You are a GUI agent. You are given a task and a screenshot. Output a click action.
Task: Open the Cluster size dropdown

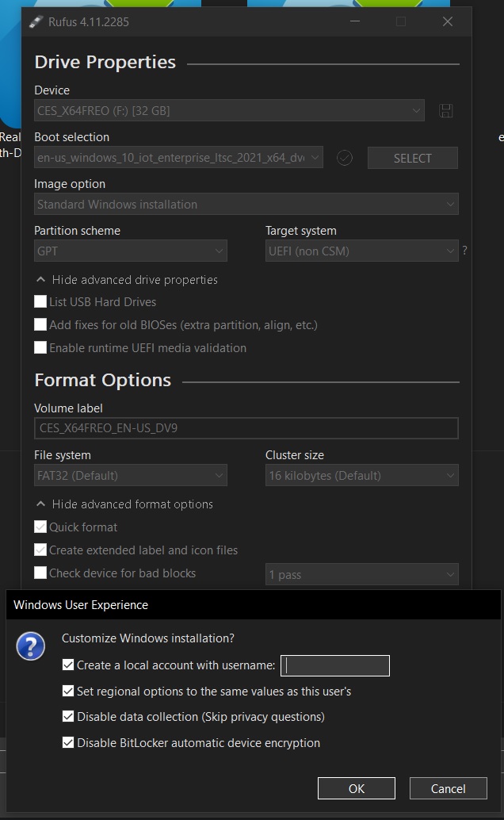(x=362, y=475)
